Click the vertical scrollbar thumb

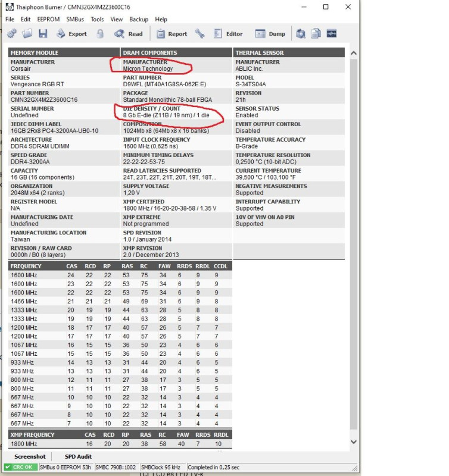353,245
